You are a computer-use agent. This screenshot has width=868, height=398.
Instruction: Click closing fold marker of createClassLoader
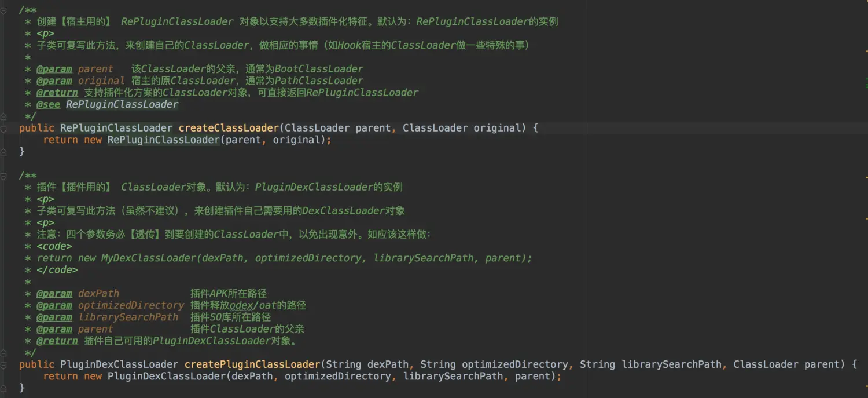tap(4, 151)
